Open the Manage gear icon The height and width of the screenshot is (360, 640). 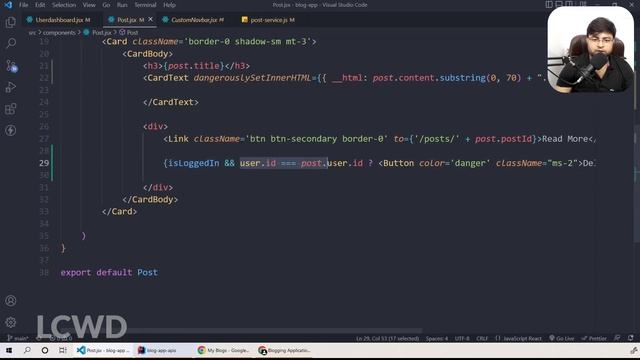[x=11, y=322]
